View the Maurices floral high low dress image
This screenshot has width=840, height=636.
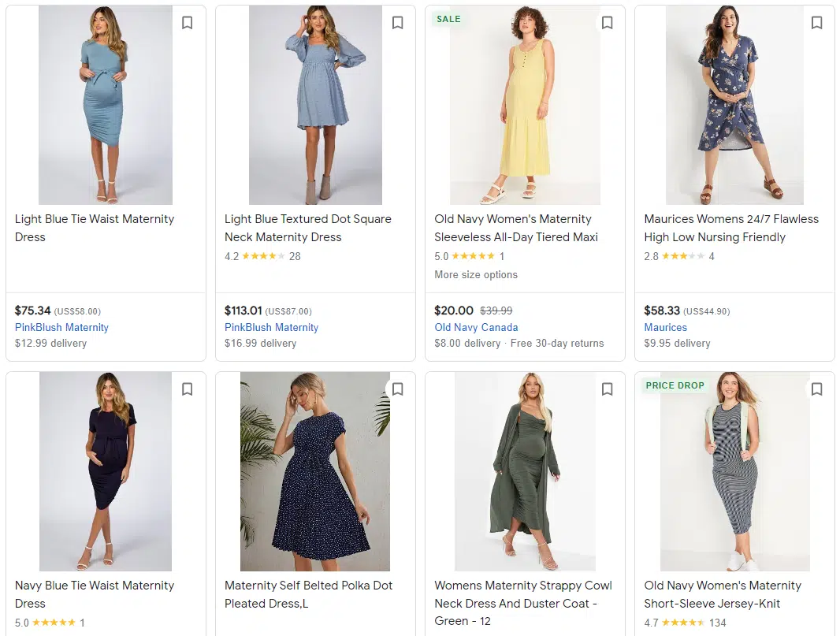click(x=734, y=105)
